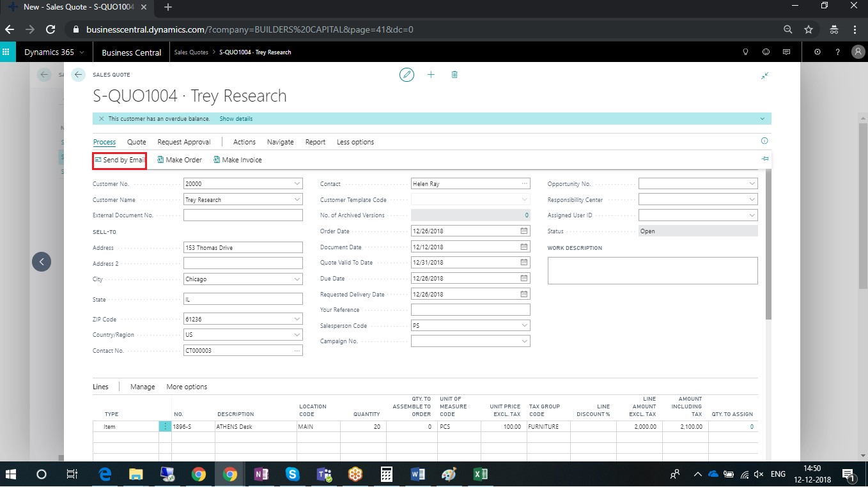Open the chat notifications icon in header

tap(786, 52)
